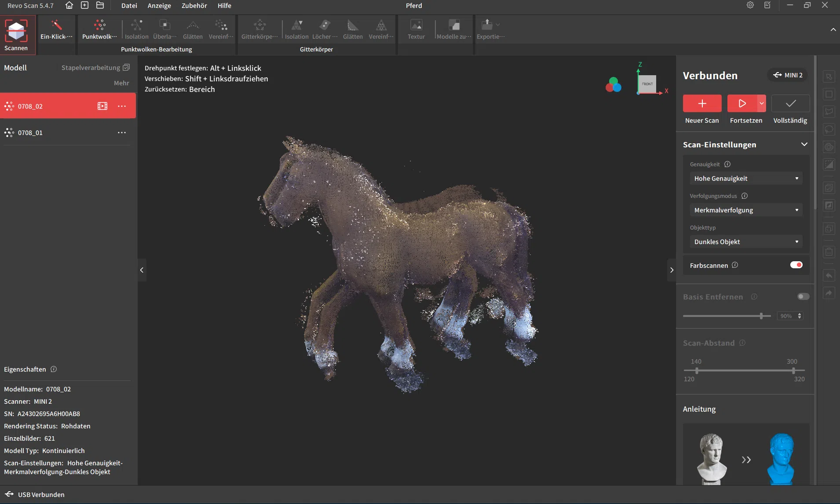Screen dimensions: 840x504
Task: Open the settings gear icon
Action: (x=750, y=5)
